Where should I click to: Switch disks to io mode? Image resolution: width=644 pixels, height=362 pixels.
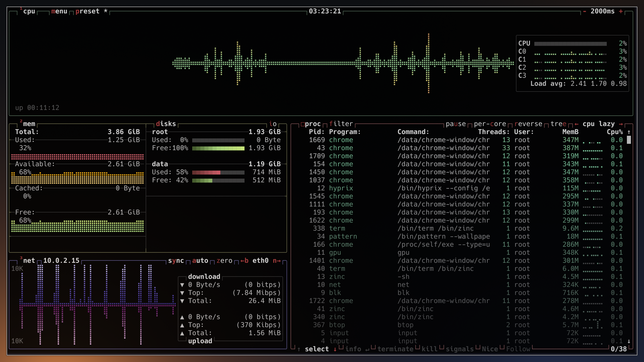point(273,124)
